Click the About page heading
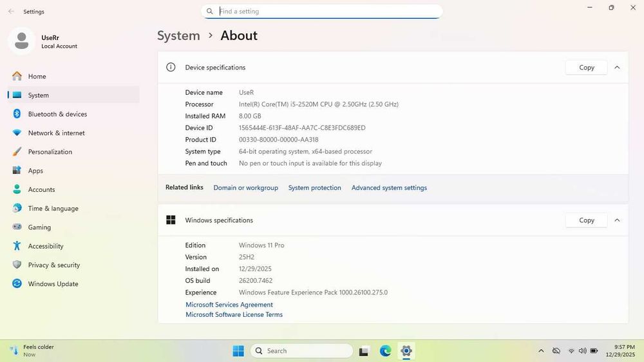Viewport: 644px width, 362px height. click(239, 35)
